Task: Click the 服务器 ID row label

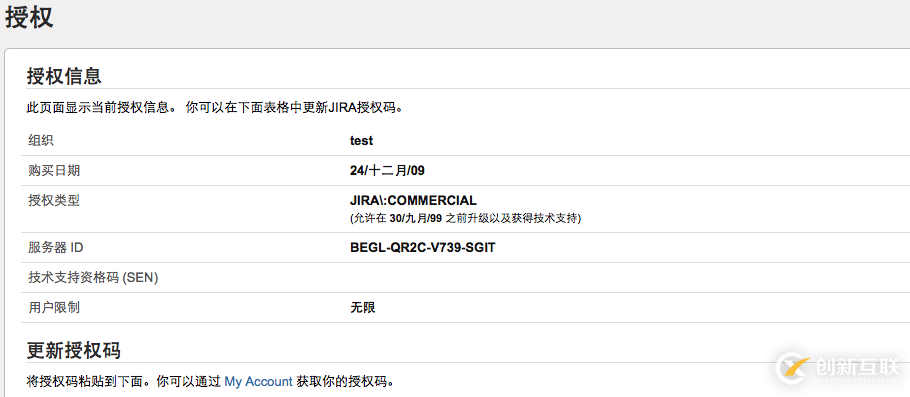Action: [56, 248]
